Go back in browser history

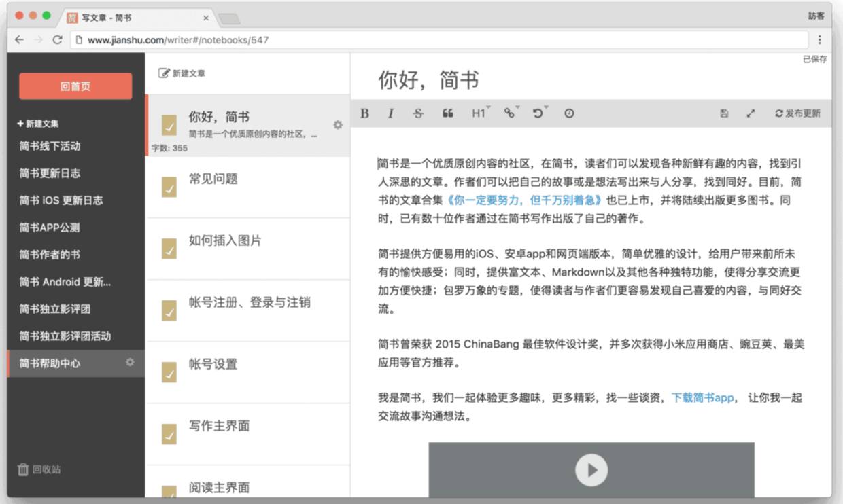[x=19, y=40]
